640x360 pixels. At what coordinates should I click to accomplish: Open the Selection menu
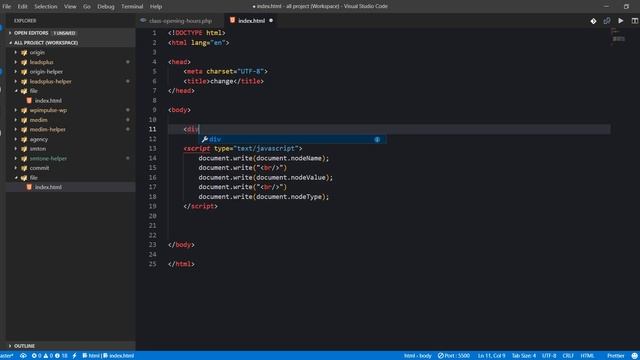point(45,7)
